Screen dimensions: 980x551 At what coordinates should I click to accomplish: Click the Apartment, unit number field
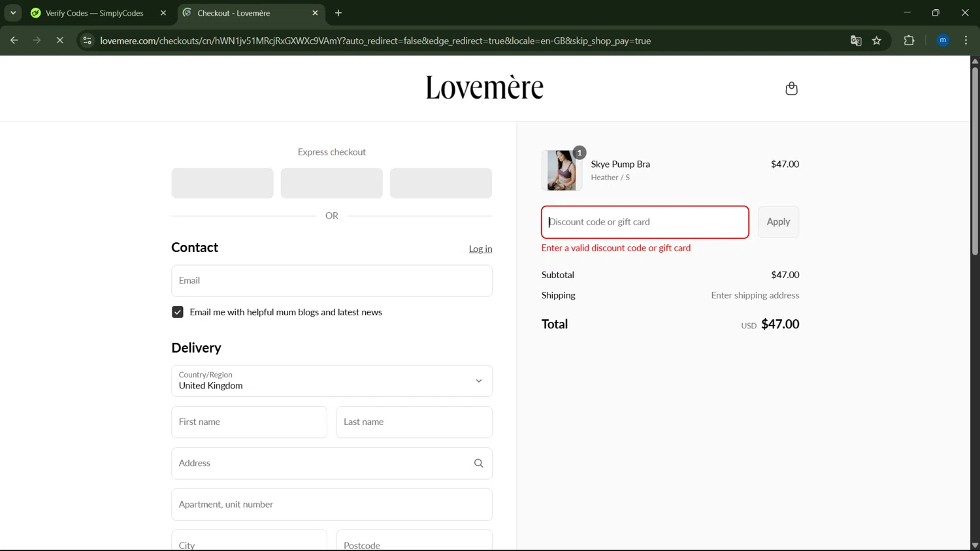(x=332, y=505)
